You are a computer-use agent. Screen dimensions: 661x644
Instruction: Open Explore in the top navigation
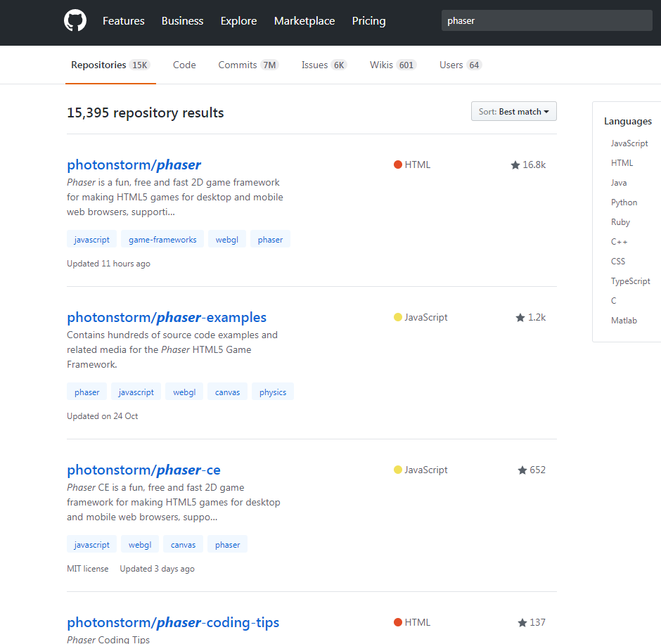[x=238, y=20]
